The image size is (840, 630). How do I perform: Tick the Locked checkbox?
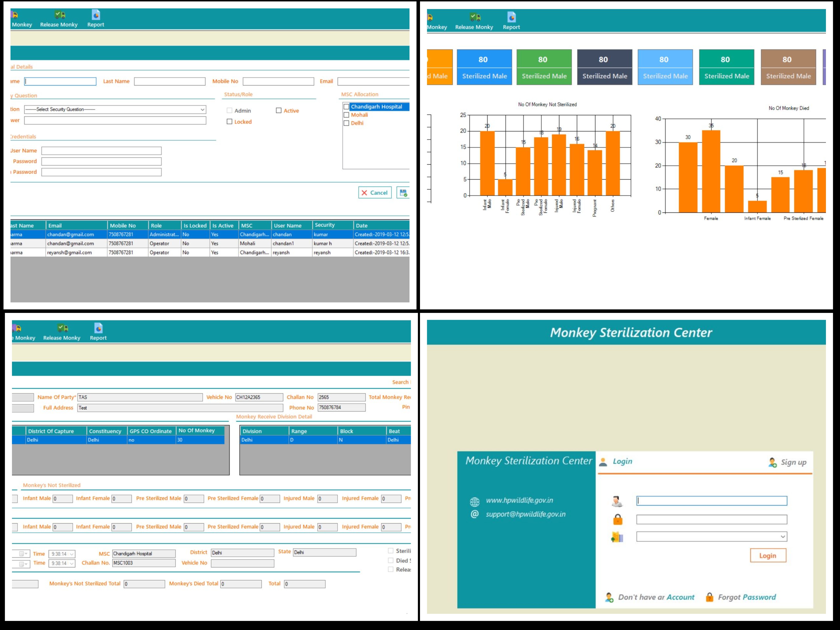(x=229, y=122)
